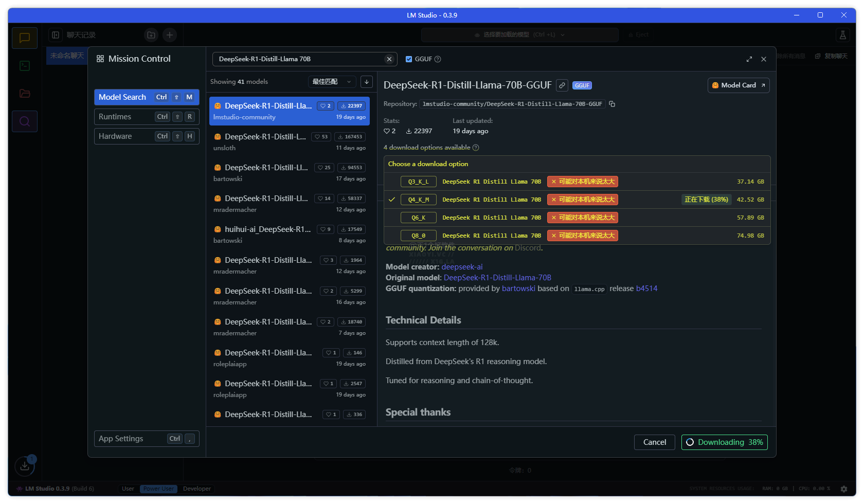Open the model loader dropdown at top
Screen dimensions: 864x504
(519, 35)
